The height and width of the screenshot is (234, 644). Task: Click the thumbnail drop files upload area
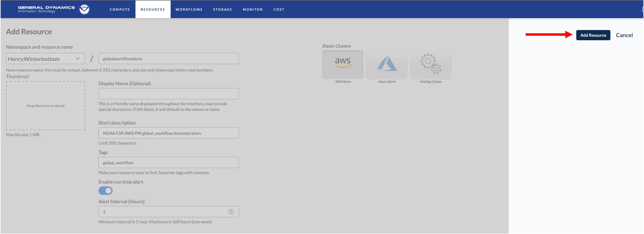click(x=45, y=106)
